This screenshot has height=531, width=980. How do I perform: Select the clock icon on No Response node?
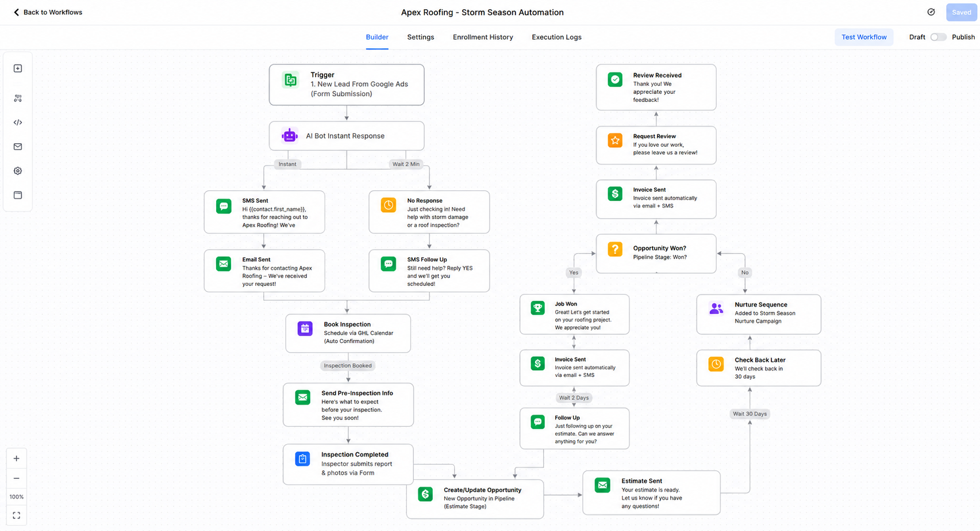point(389,205)
